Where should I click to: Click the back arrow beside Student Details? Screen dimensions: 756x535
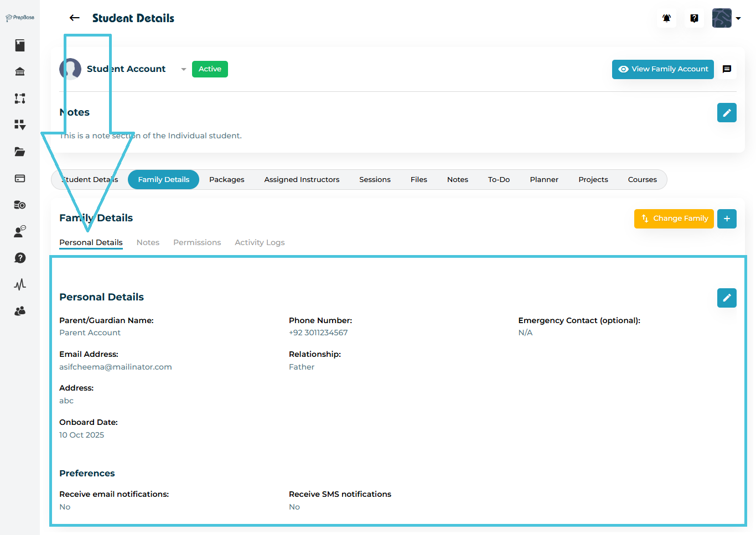(x=74, y=18)
